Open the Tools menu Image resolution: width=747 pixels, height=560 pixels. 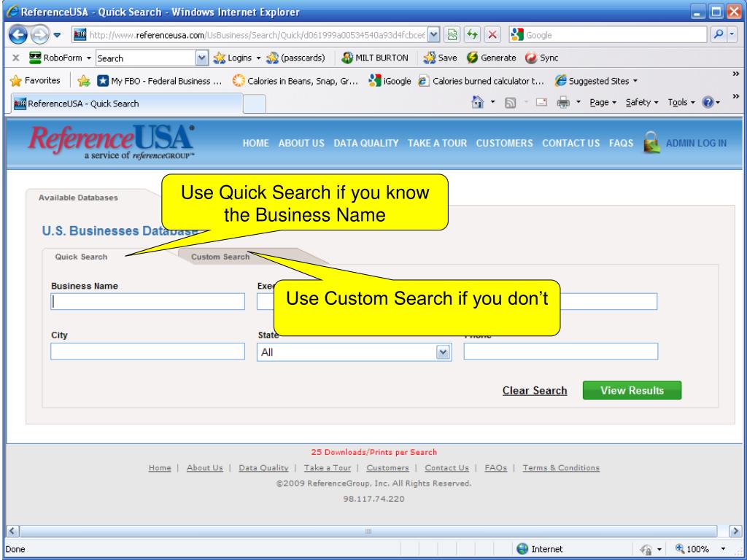[681, 102]
